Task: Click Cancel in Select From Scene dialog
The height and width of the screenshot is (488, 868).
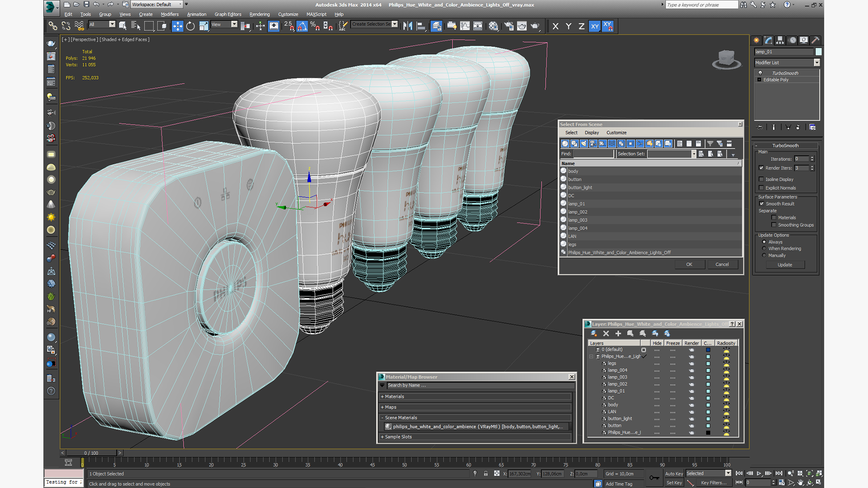Action: click(x=722, y=265)
